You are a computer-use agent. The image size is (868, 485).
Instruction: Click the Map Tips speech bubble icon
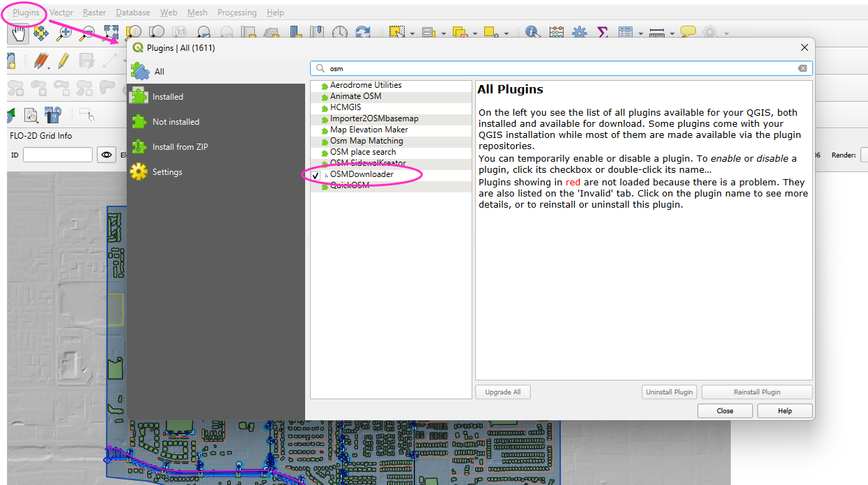[x=688, y=33]
